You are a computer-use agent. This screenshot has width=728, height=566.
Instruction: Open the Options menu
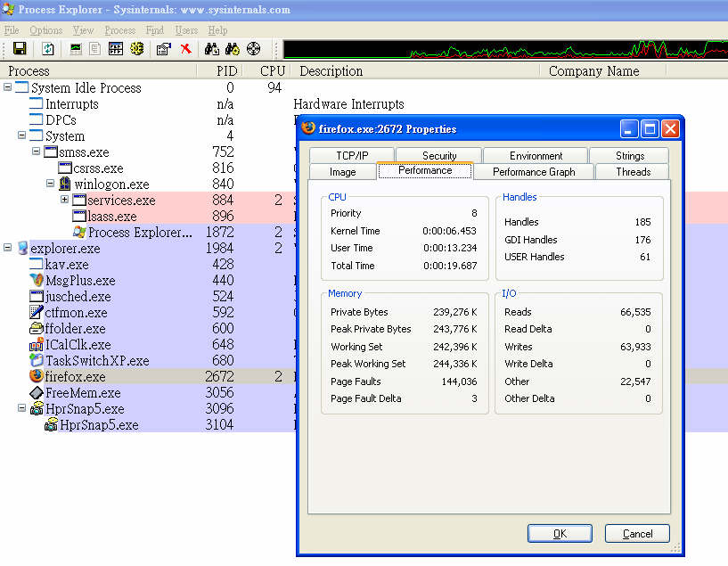[x=46, y=30]
